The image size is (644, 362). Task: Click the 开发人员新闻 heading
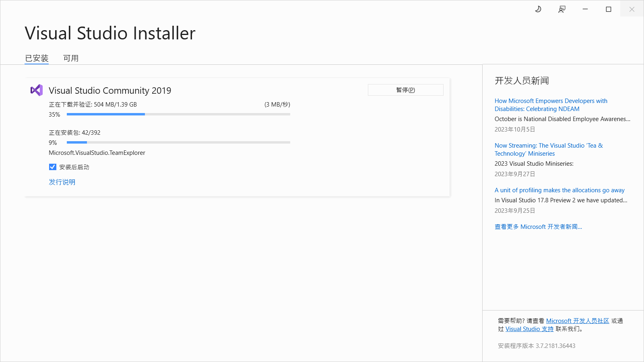tap(522, 81)
